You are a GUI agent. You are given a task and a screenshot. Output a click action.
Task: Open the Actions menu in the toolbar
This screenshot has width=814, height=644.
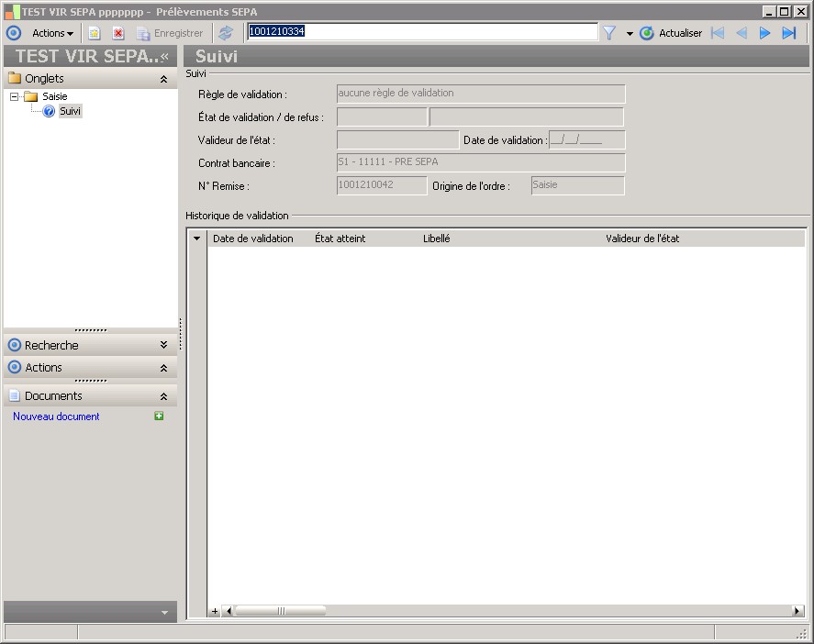[52, 33]
